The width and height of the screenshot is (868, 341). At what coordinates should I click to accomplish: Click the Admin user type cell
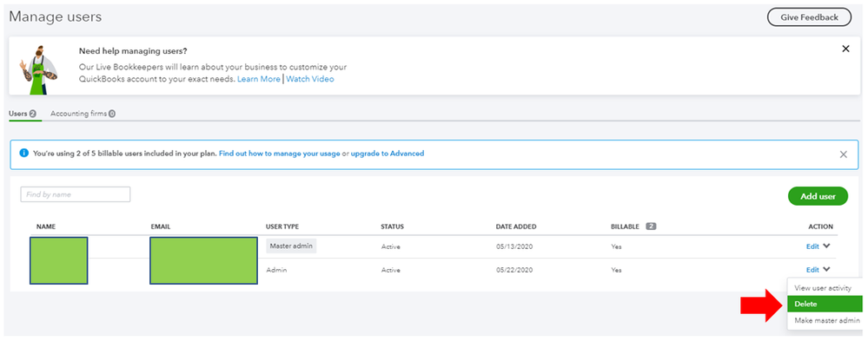tap(277, 270)
